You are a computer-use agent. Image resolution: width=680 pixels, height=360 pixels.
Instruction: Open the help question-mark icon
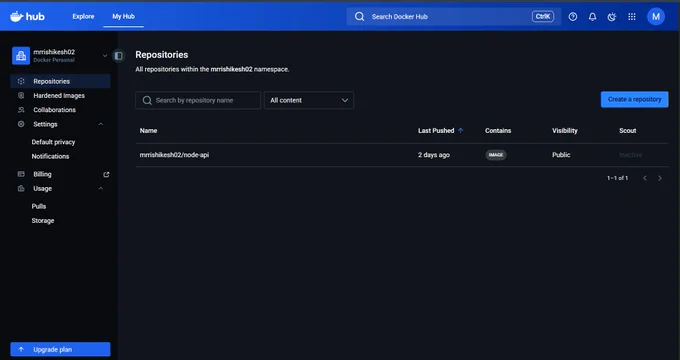coord(573,16)
